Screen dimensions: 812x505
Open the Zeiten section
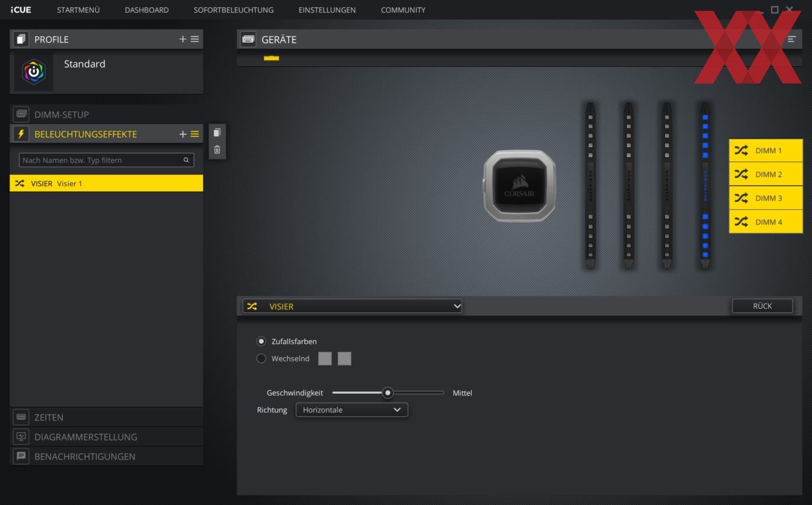pos(106,417)
